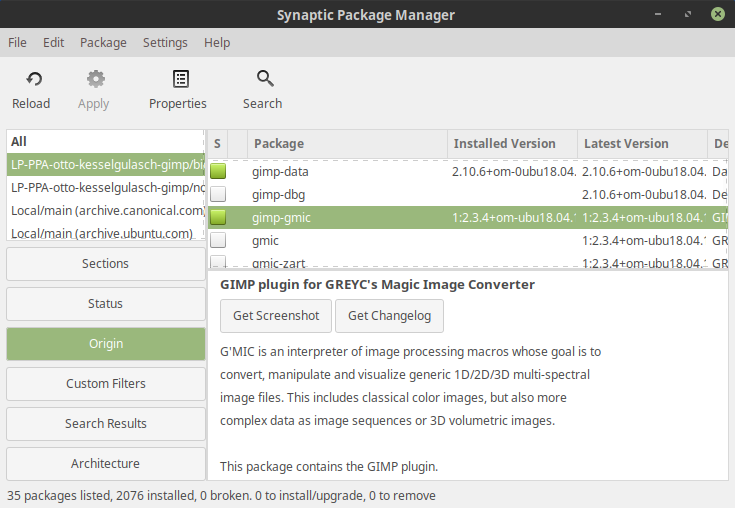Minimize the Synaptic window

[x=658, y=14]
